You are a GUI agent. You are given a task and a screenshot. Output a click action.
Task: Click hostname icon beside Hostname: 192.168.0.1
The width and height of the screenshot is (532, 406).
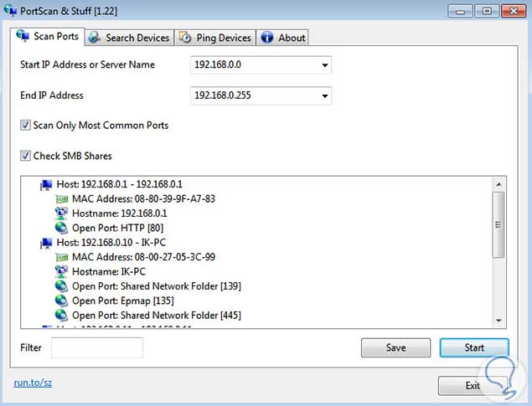(x=61, y=213)
